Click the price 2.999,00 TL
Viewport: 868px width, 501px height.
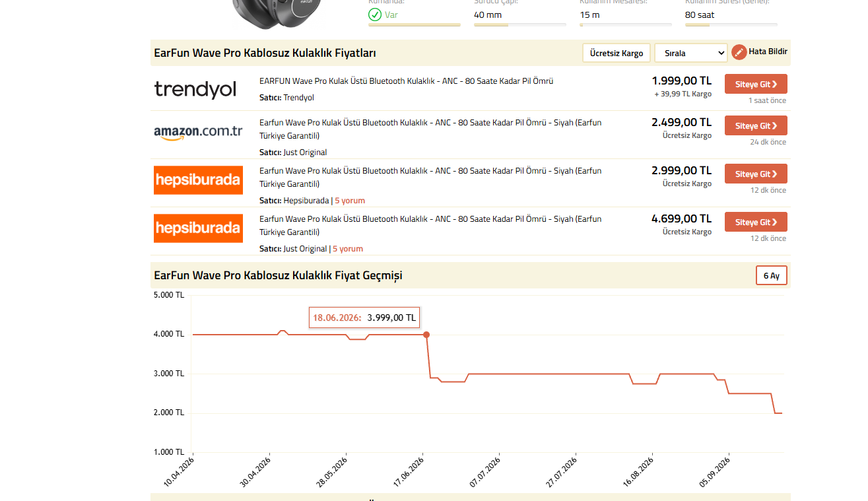tap(682, 170)
